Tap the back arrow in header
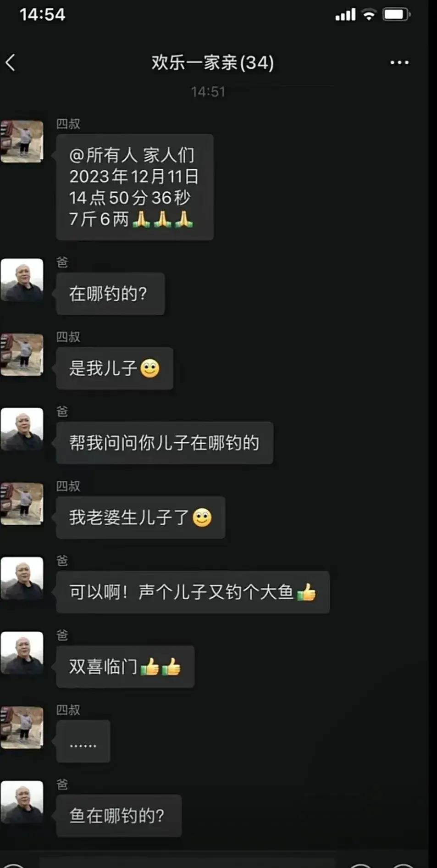This screenshot has width=437, height=868. (x=11, y=62)
